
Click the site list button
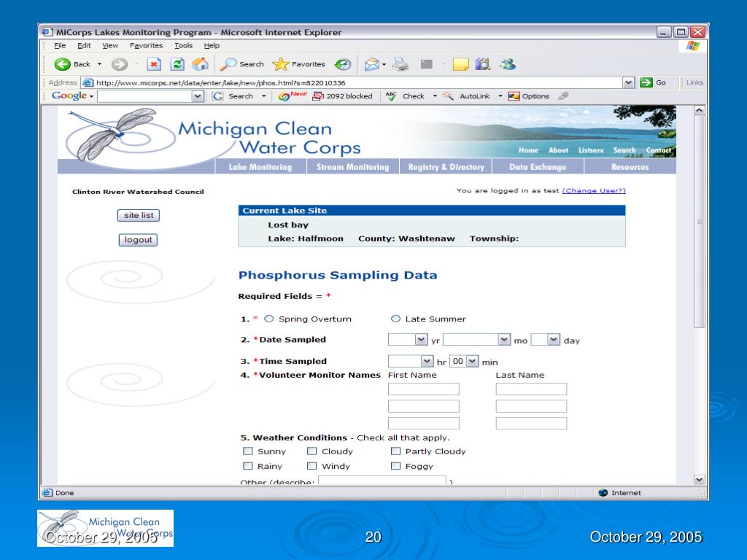point(138,215)
